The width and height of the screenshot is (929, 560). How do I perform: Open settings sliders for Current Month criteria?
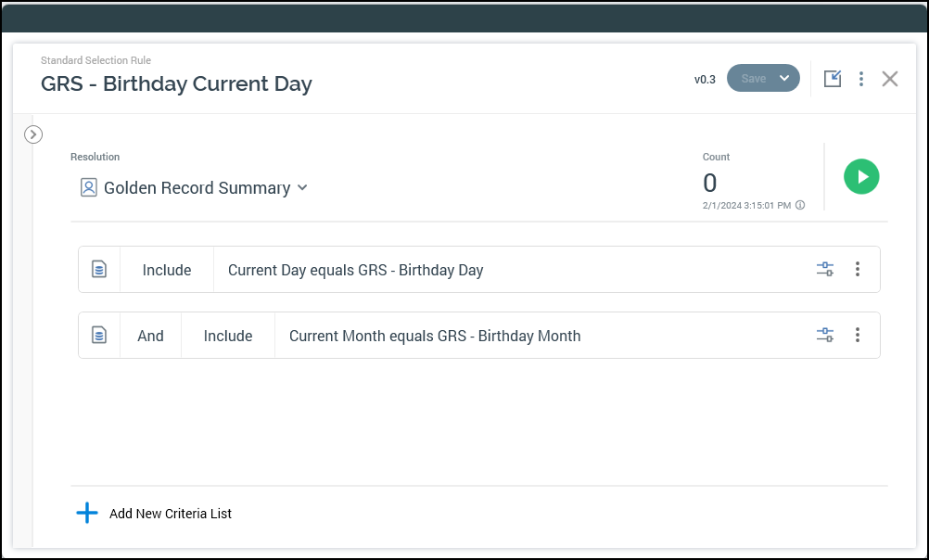[825, 336]
